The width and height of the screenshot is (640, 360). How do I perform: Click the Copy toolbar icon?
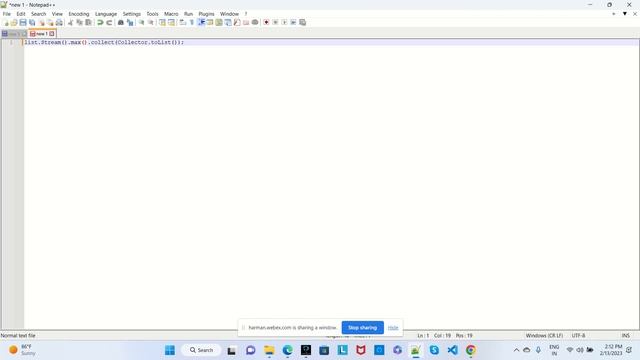(x=79, y=22)
